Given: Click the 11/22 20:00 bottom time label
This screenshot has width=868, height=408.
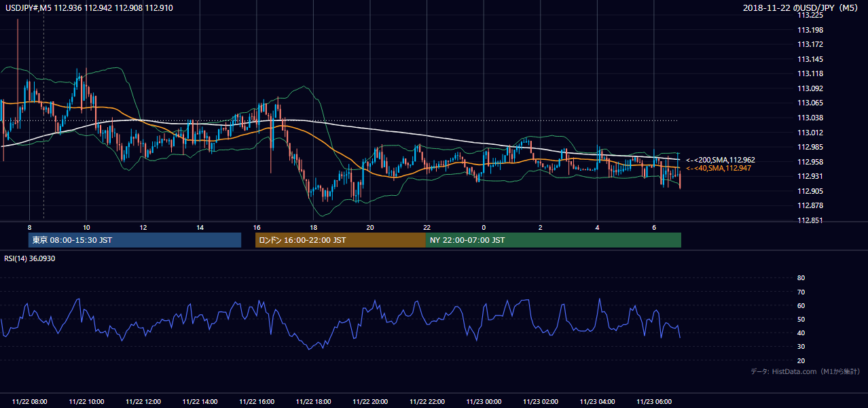Looking at the screenshot, I should click(x=370, y=402).
